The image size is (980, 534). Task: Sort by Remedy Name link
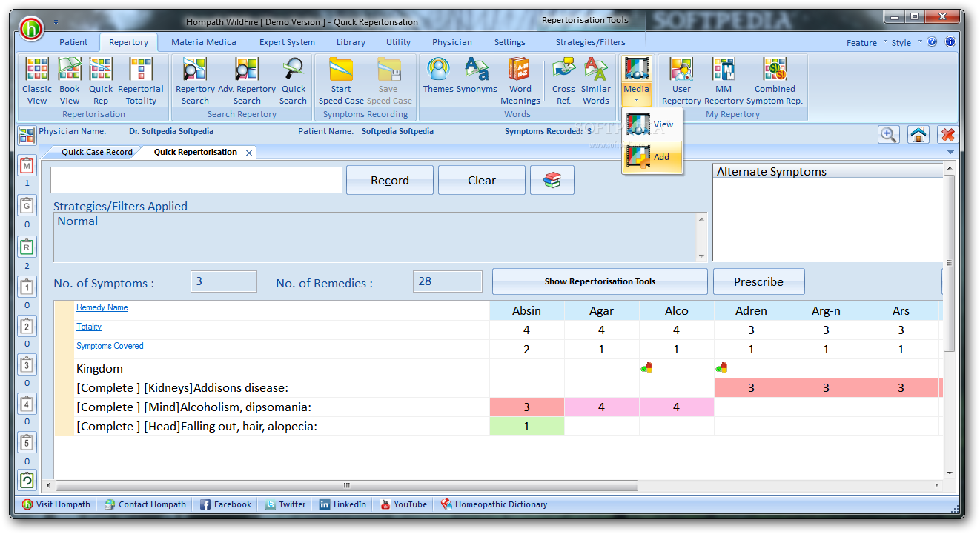[x=102, y=307]
